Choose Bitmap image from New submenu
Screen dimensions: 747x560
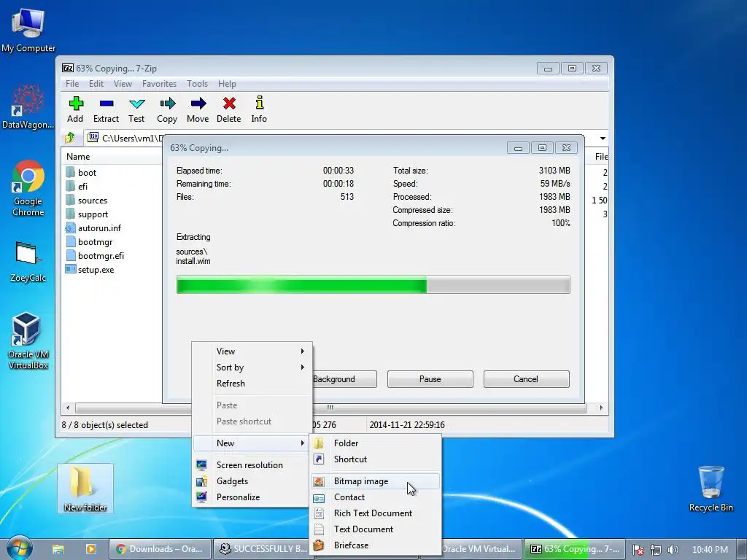click(x=376, y=481)
